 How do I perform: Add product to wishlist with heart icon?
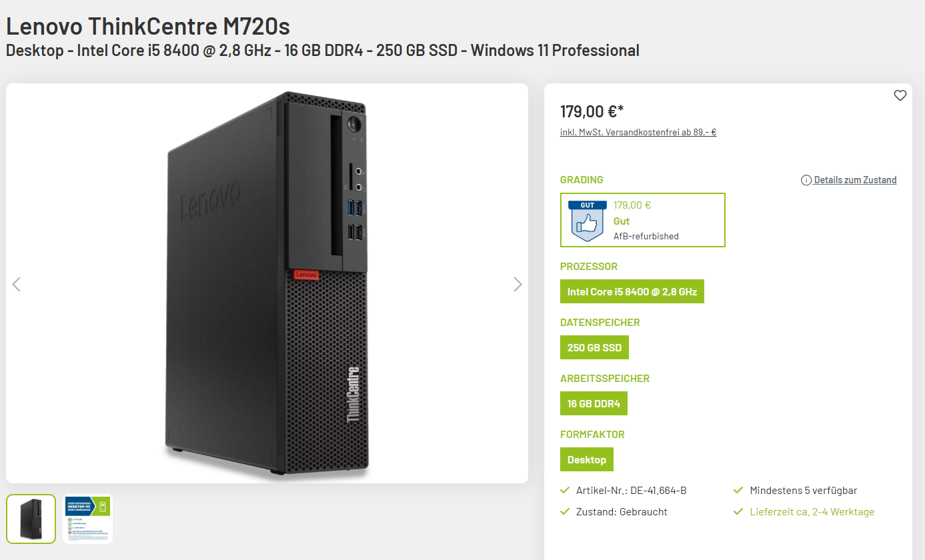pos(900,95)
